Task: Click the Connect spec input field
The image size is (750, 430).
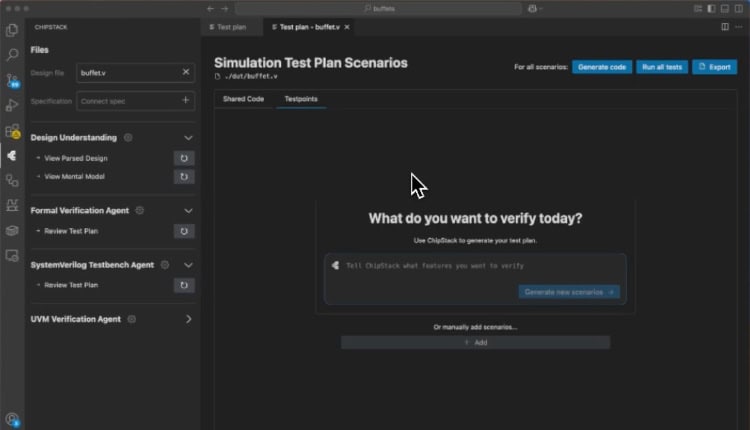Action: (126, 101)
